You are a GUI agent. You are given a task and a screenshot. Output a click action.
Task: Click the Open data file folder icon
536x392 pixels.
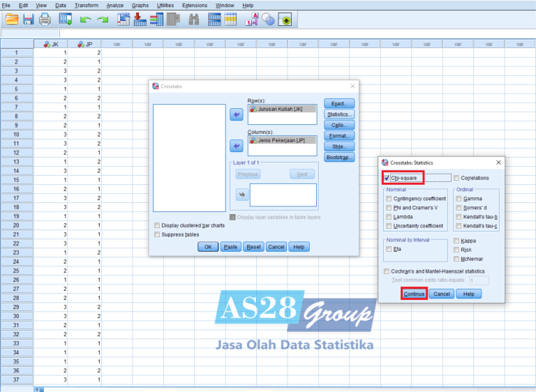pyautogui.click(x=11, y=20)
